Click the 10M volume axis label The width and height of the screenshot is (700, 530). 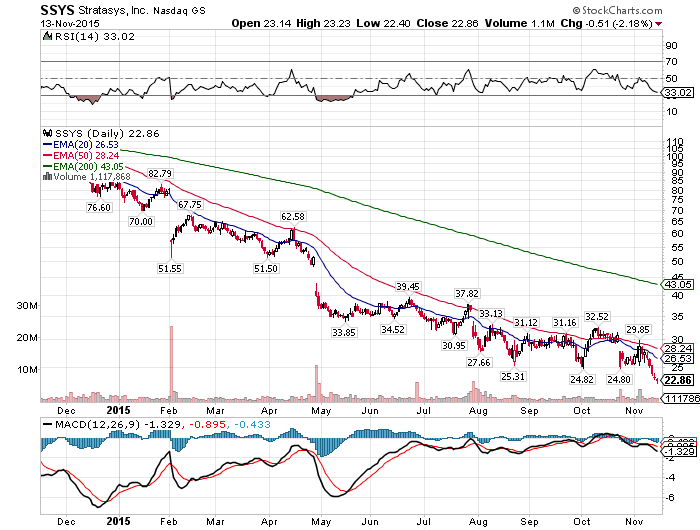click(27, 369)
